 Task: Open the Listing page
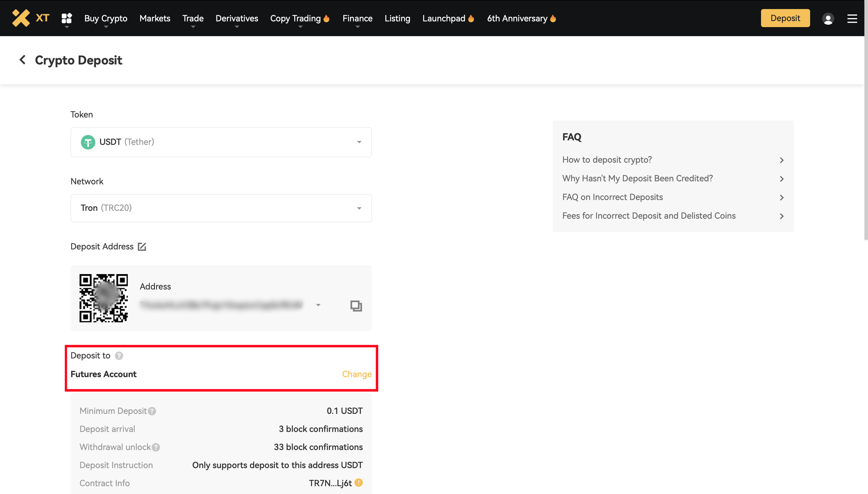[x=397, y=18]
